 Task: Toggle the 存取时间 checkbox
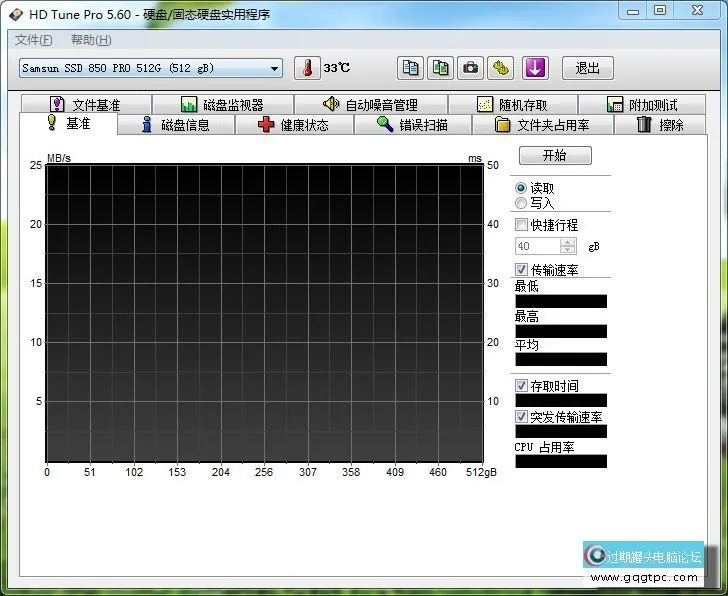(x=521, y=386)
